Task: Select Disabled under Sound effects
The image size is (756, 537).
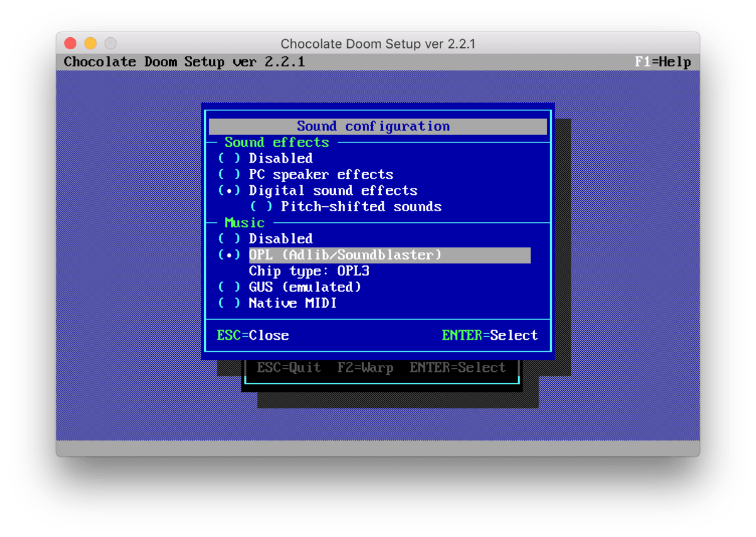Action: (265, 158)
